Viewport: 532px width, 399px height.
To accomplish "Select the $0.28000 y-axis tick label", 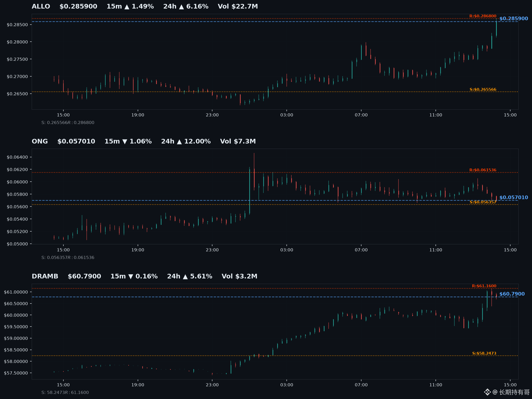I will (x=17, y=42).
